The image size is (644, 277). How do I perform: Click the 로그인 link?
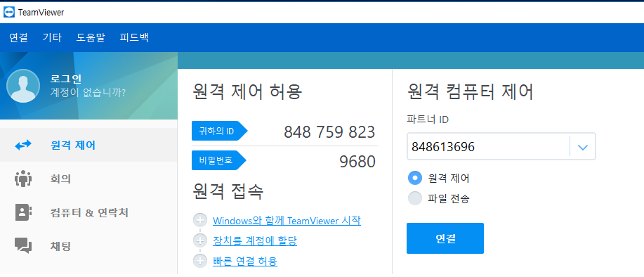point(67,79)
